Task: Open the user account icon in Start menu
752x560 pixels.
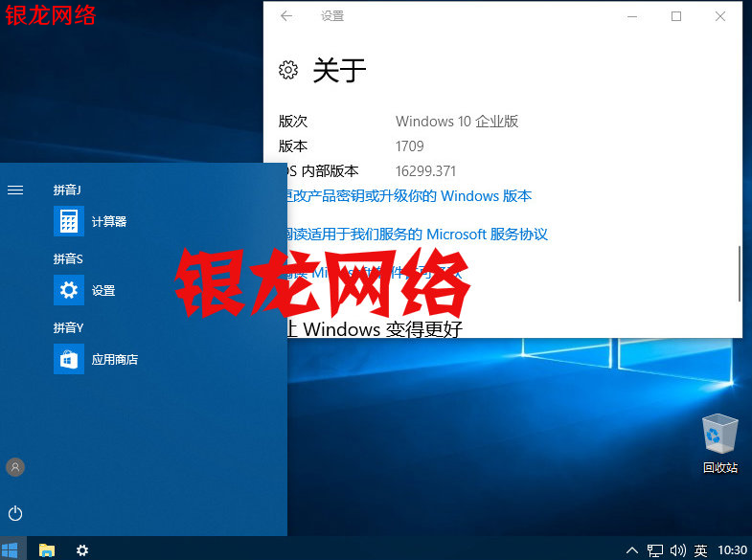Action: coord(15,467)
